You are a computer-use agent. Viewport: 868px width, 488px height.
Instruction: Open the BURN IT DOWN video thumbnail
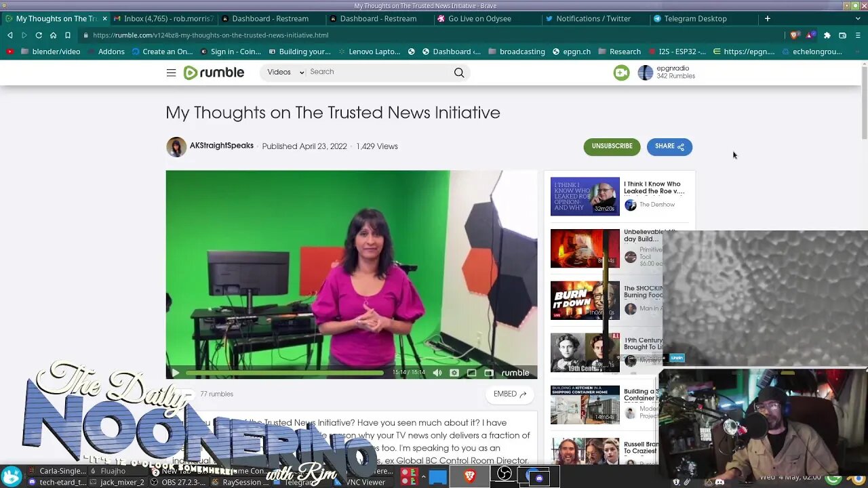coord(585,300)
